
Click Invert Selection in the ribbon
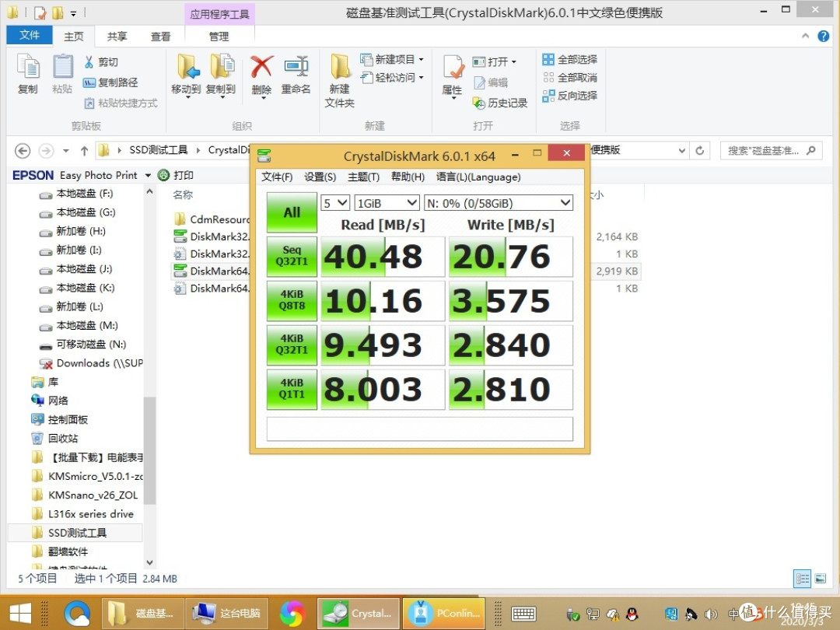(x=569, y=96)
